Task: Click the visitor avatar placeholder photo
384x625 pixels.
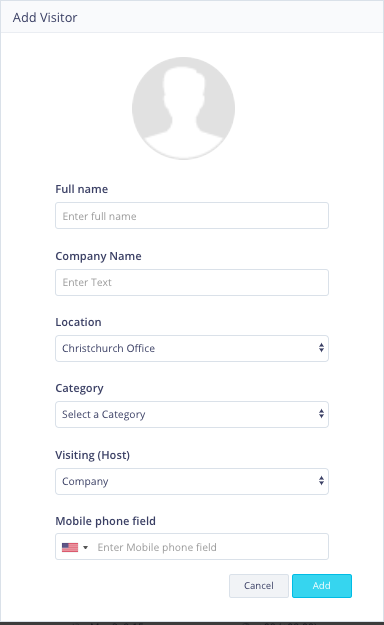Action: [183, 108]
